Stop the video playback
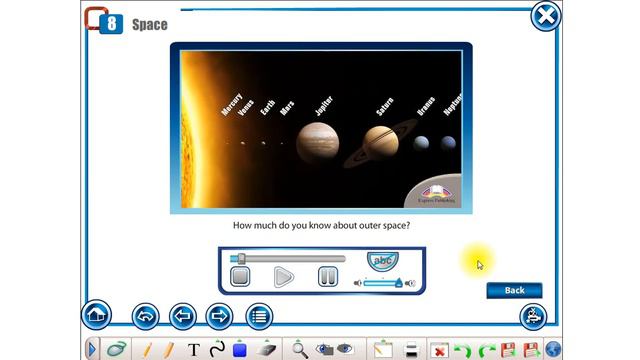The width and height of the screenshot is (640, 360). tap(240, 276)
